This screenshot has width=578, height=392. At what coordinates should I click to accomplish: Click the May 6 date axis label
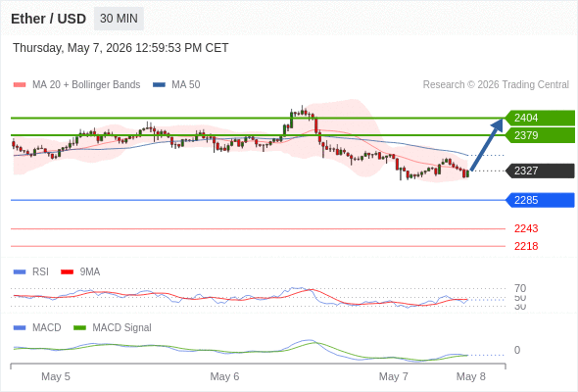point(224,376)
